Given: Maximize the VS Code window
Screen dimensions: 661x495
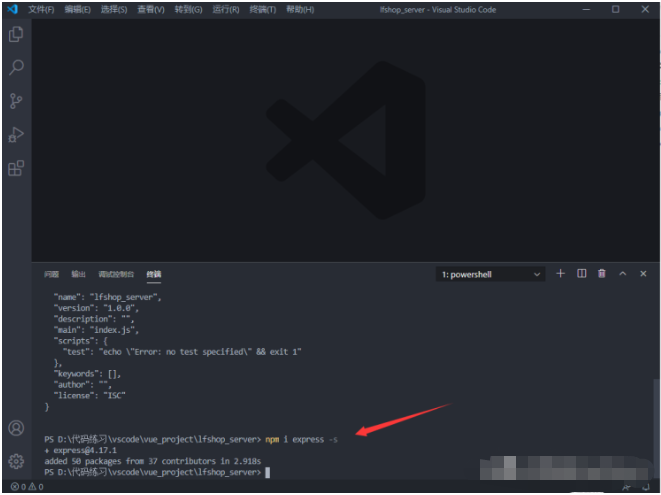Looking at the screenshot, I should click(616, 9).
